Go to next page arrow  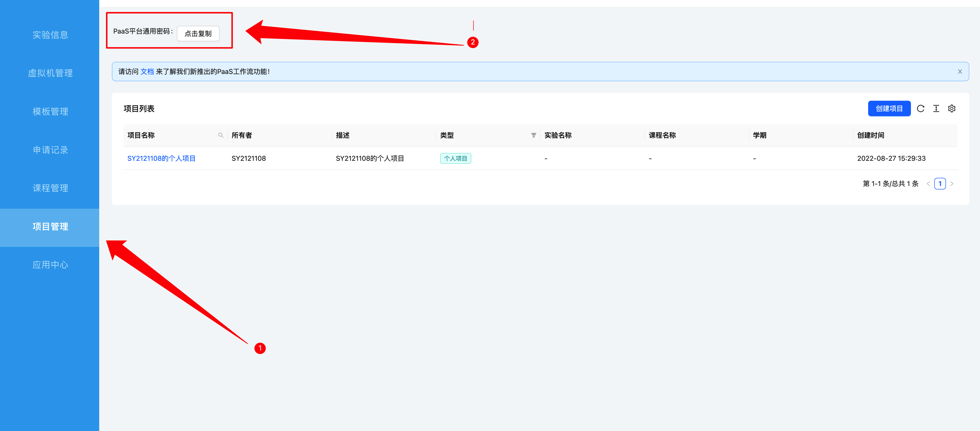coord(952,184)
